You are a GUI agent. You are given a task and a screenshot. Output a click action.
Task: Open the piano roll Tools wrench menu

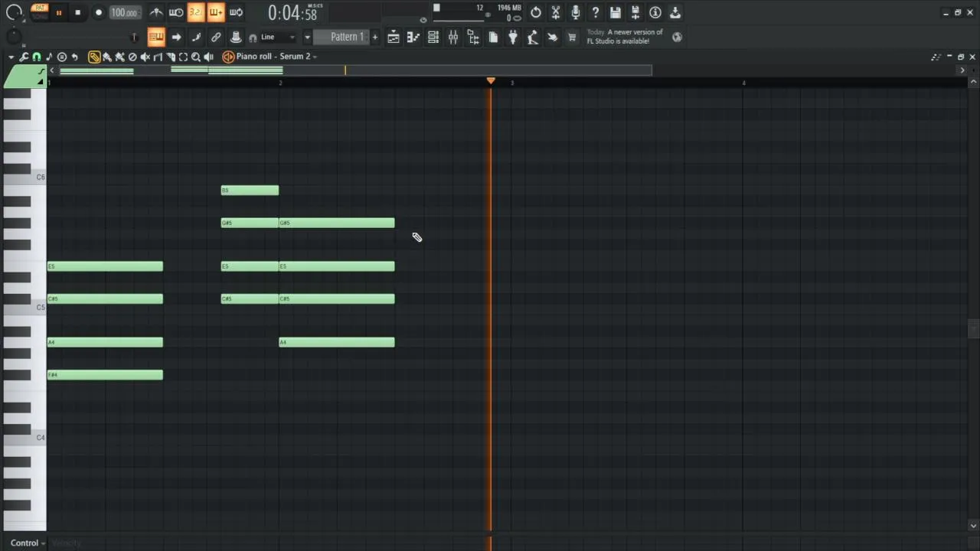24,57
